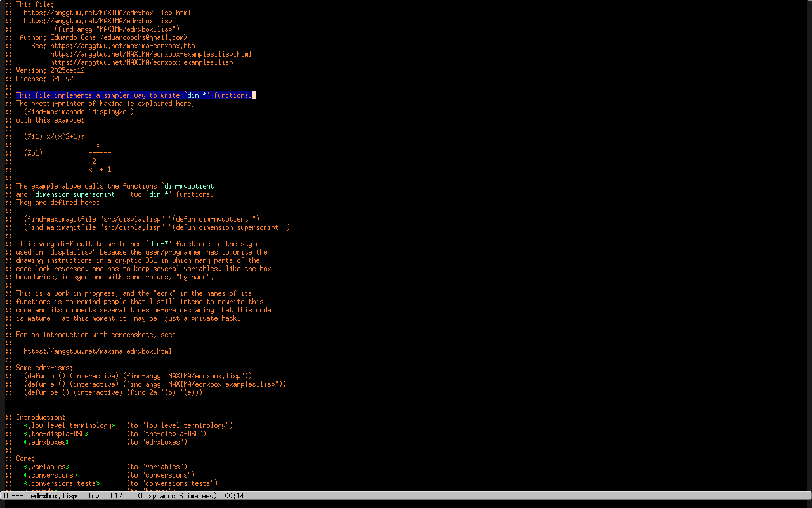Image resolution: width=812 pixels, height=508 pixels.
Task: Place the cursor in the highlighted "This file implements" line
Action: (133, 95)
